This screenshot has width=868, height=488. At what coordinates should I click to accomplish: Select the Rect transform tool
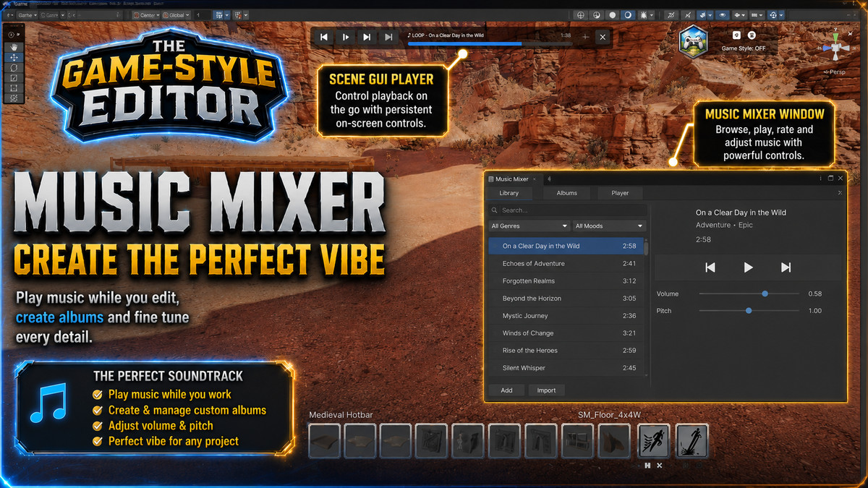click(x=14, y=87)
